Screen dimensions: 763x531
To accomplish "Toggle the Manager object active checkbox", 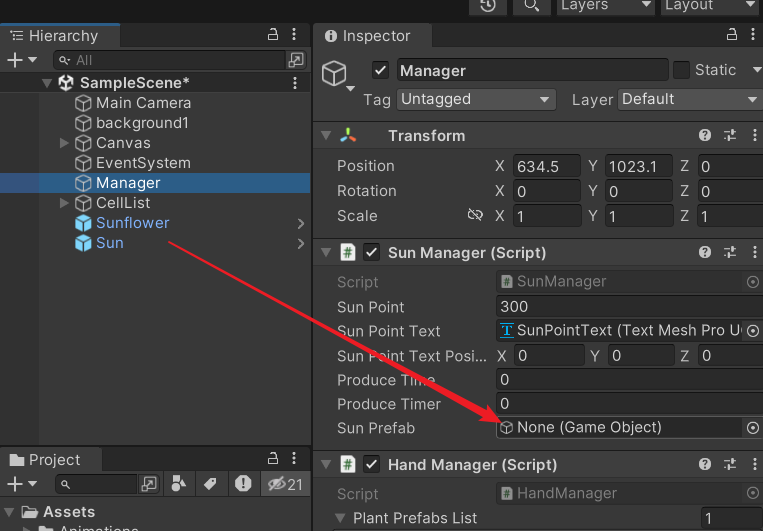I will click(x=380, y=70).
